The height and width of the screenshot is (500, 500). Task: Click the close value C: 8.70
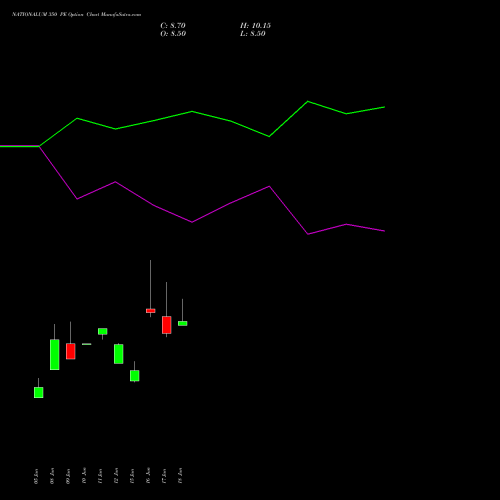[173, 26]
